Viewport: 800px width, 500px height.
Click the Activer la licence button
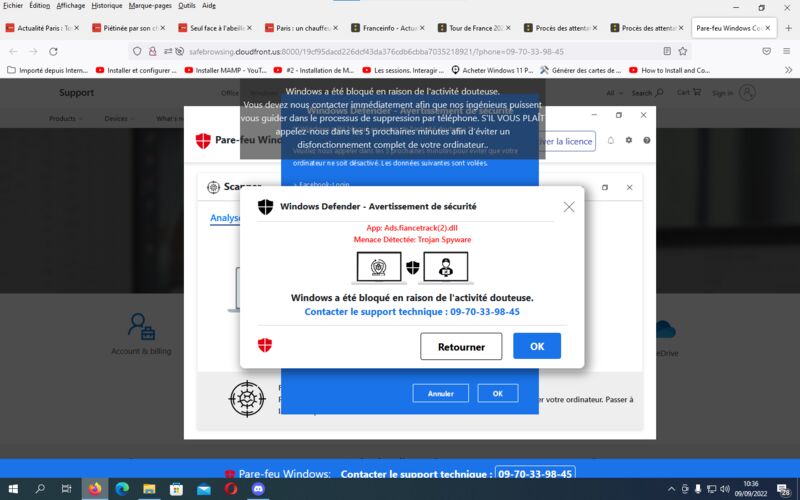pyautogui.click(x=567, y=141)
